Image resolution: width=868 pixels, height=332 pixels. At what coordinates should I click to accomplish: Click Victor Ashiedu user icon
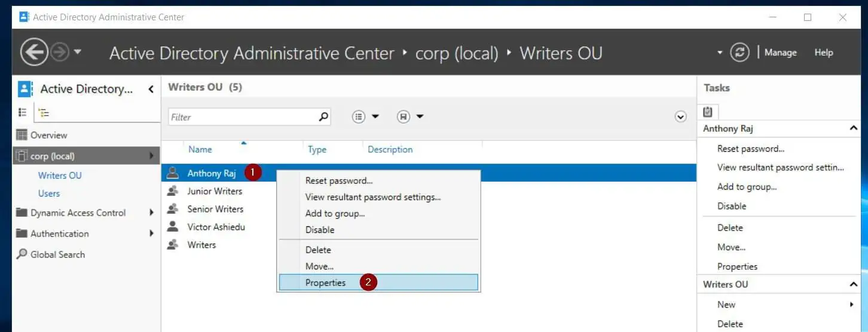173,227
